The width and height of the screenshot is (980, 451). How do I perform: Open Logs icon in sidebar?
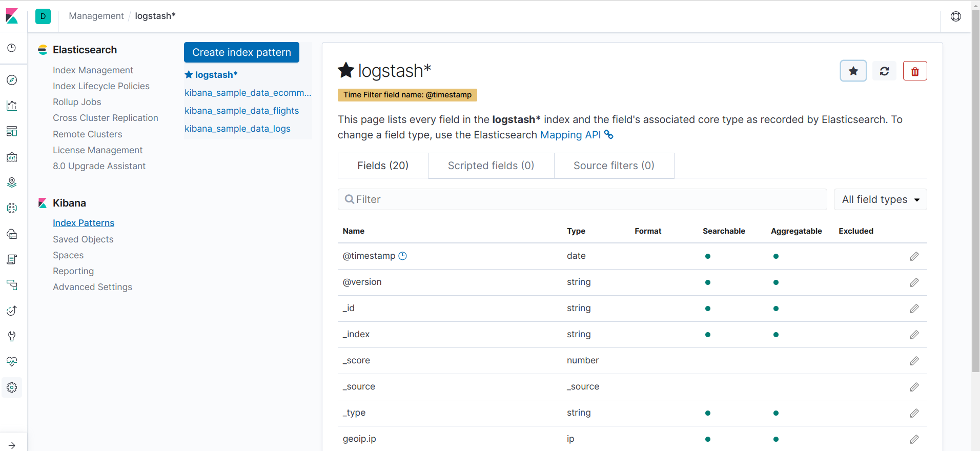click(12, 259)
